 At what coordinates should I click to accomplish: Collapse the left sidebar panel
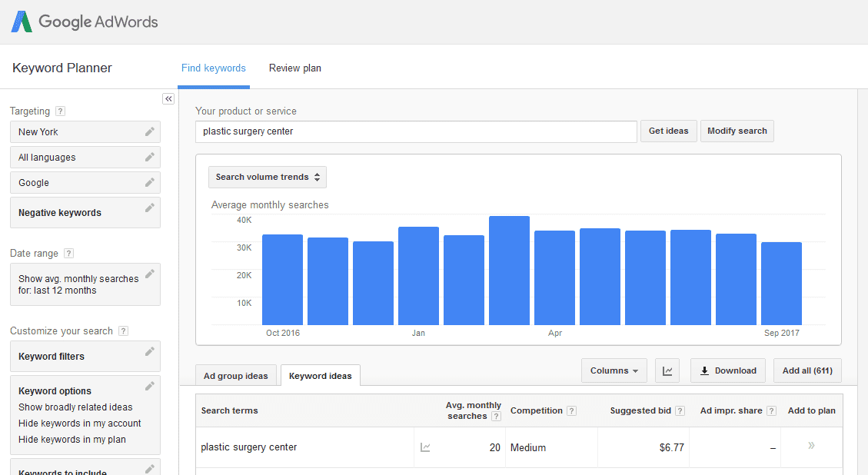[x=168, y=98]
